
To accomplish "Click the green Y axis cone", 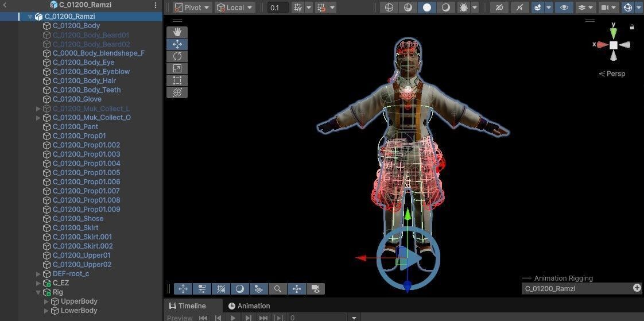I will [613, 33].
